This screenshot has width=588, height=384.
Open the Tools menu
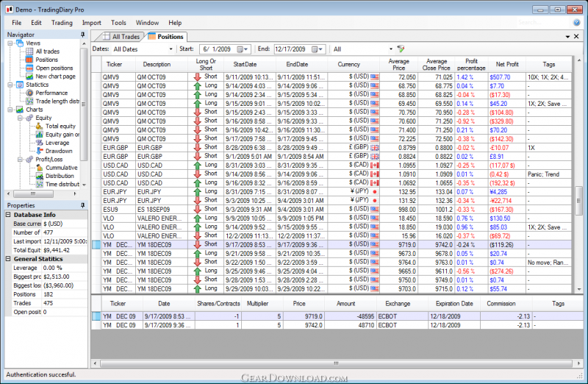[x=118, y=23]
